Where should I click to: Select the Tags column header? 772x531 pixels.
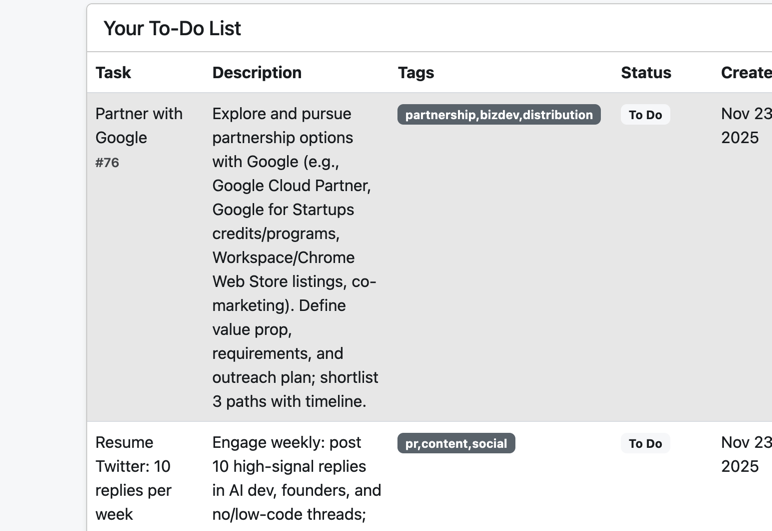416,73
